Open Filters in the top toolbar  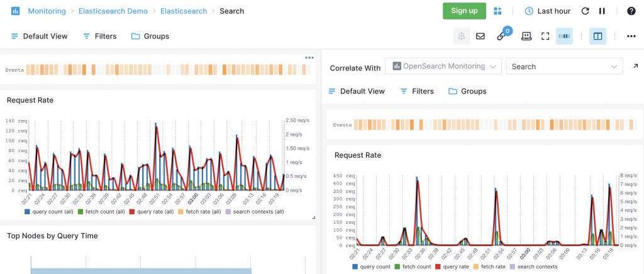point(100,36)
